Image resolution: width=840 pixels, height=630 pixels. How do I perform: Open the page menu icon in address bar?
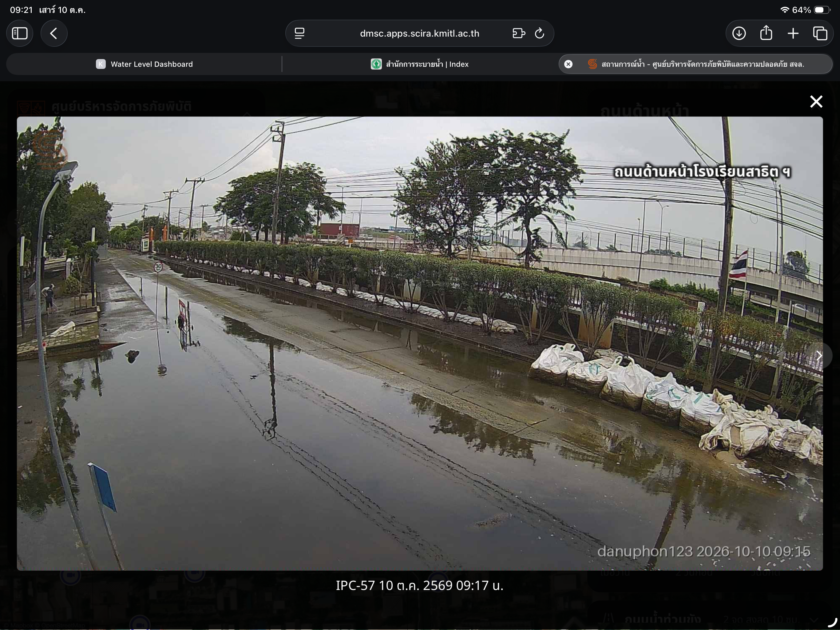(x=299, y=34)
